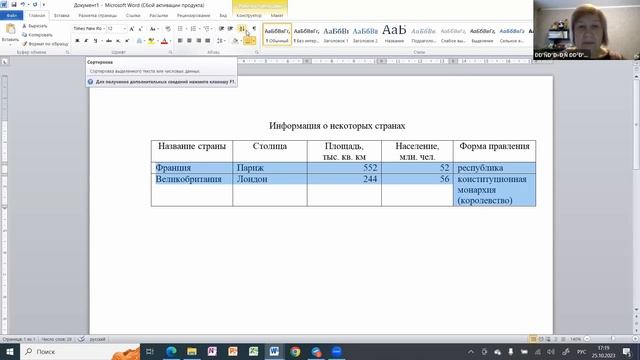The height and width of the screenshot is (360, 640).
Task: Click the Вырезать (cut) button
Action: pyautogui.click(x=35, y=26)
